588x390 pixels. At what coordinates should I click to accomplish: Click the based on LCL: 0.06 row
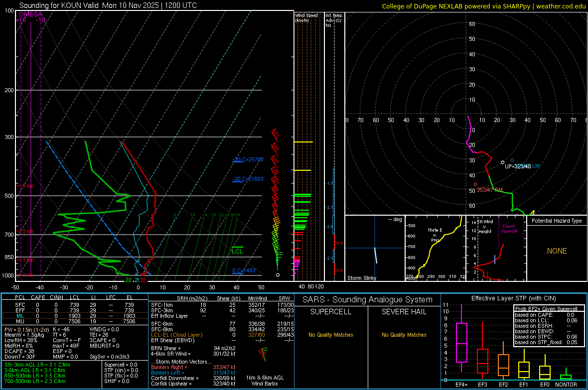pos(546,320)
